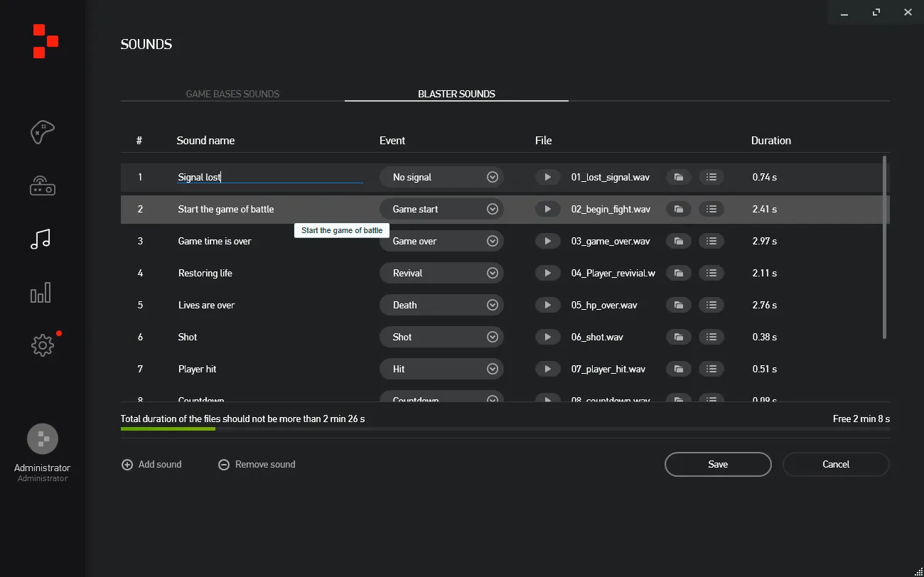Click the sound list vertical scrollbar

tap(884, 247)
